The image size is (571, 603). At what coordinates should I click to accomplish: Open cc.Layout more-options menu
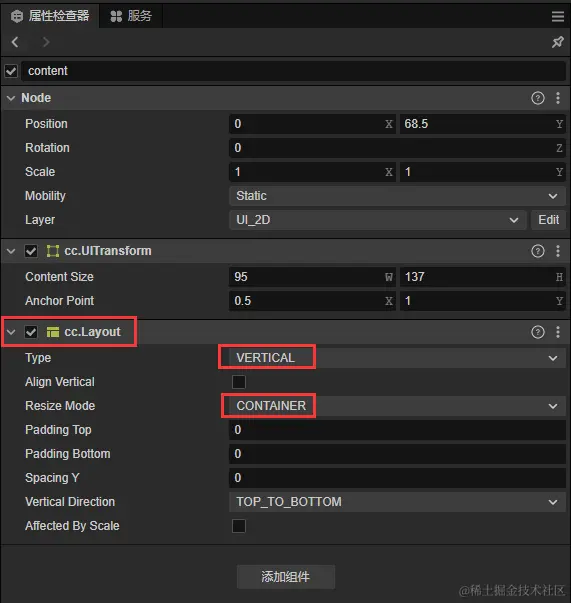558,332
